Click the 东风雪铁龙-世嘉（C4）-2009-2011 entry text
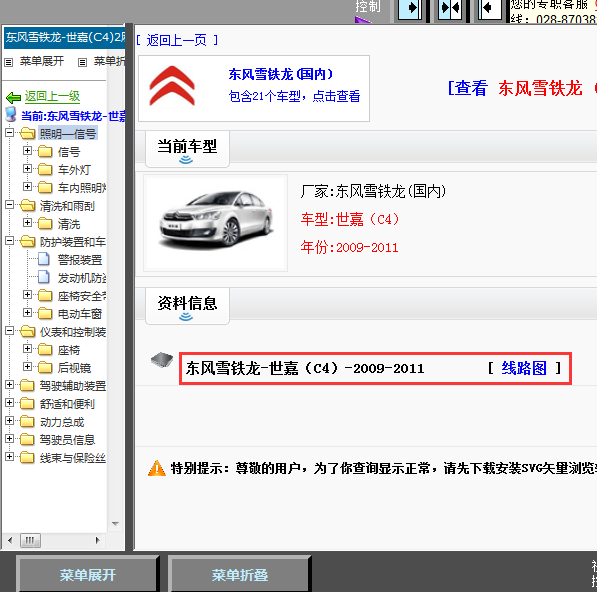This screenshot has height=592, width=597. 305,368
